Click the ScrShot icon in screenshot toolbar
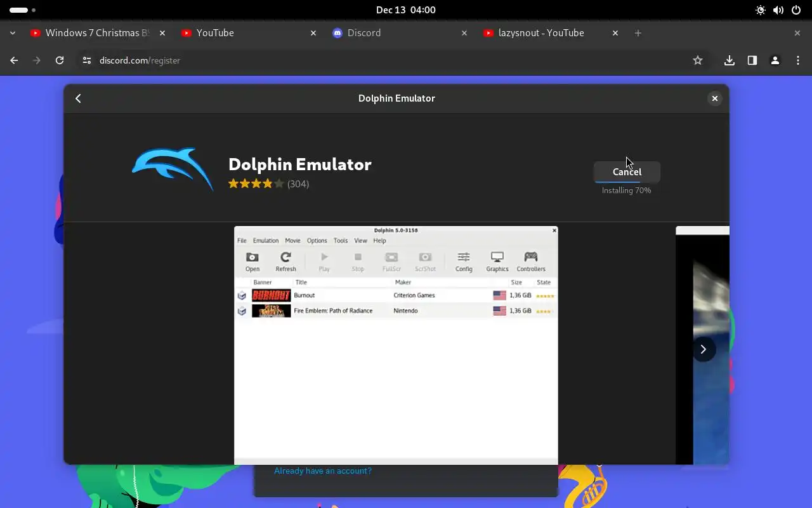This screenshot has height=508, width=812. pyautogui.click(x=425, y=261)
